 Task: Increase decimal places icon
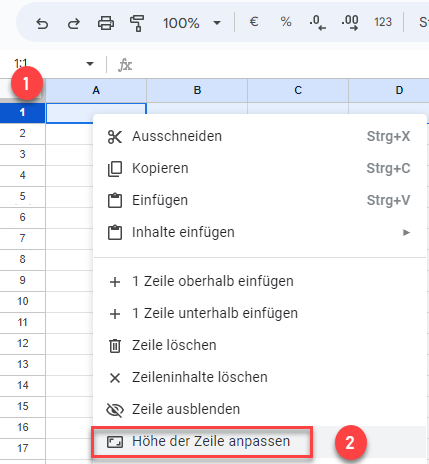pos(350,23)
